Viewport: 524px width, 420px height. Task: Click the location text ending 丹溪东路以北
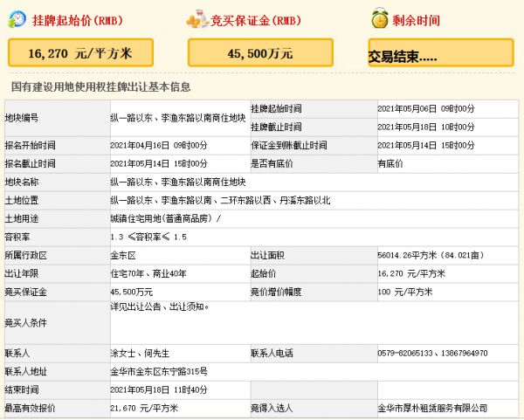[x=221, y=201]
